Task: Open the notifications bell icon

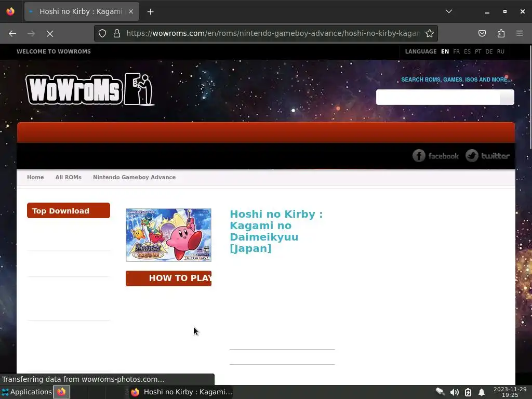Action: coord(482,392)
